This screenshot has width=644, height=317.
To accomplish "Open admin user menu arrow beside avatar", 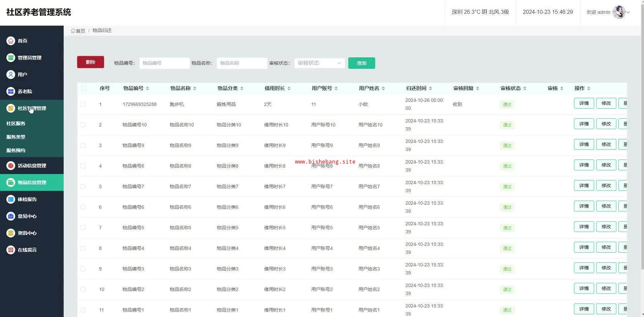I will pos(628,12).
